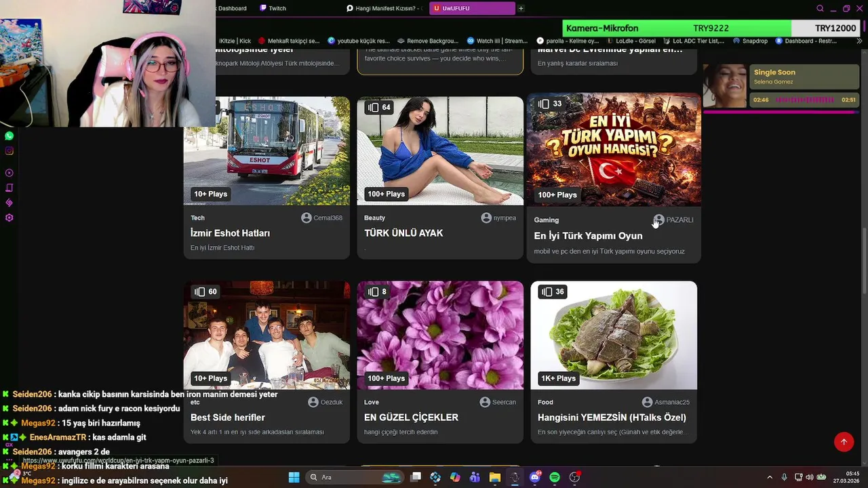This screenshot has height=488, width=868.
Task: Click the Seercan author avatar icon
Action: (x=485, y=402)
